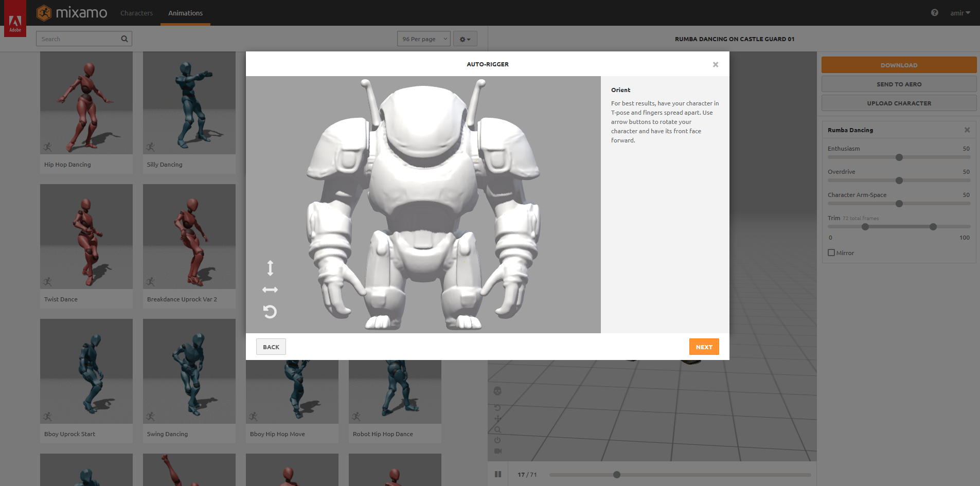The image size is (980, 486).
Task: Click the playback timeline scrubber handle
Action: point(617,475)
